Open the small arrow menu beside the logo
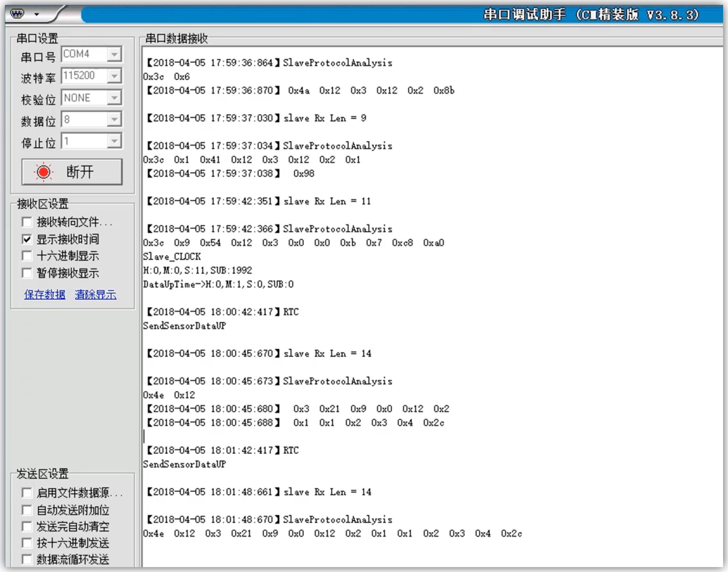Screen dimensions: 728x572 click(x=37, y=15)
